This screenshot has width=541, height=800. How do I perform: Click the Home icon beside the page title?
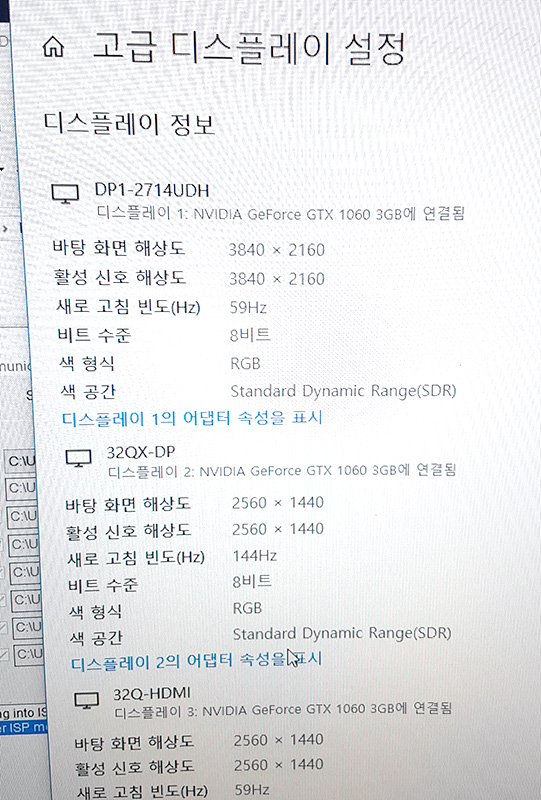54,47
